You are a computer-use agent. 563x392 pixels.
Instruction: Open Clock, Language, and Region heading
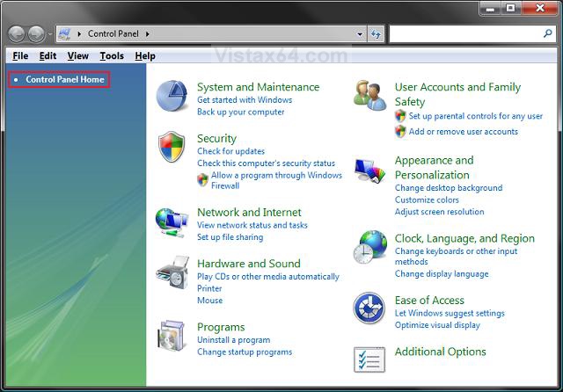pyautogui.click(x=464, y=238)
